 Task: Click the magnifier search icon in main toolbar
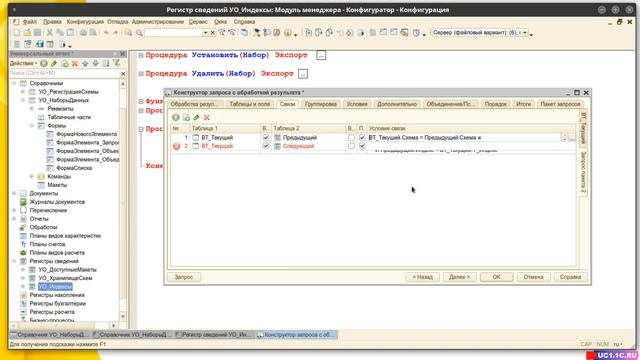click(x=139, y=33)
